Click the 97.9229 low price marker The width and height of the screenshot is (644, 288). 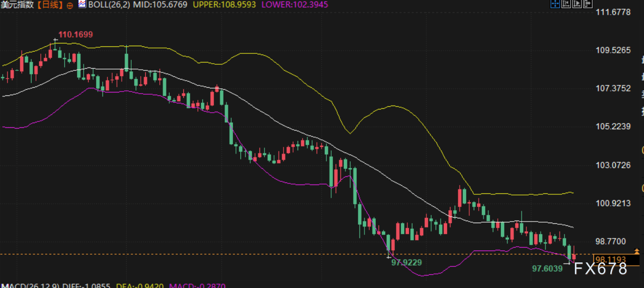point(406,262)
